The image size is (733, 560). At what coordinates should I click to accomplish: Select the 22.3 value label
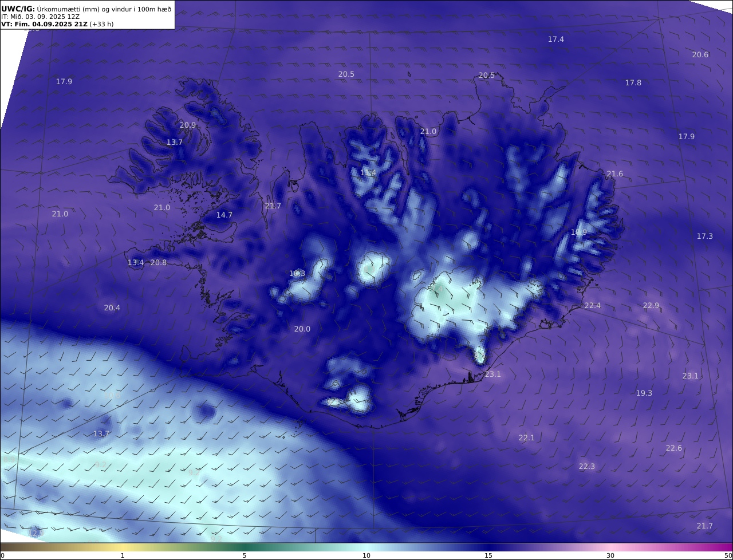tap(586, 467)
